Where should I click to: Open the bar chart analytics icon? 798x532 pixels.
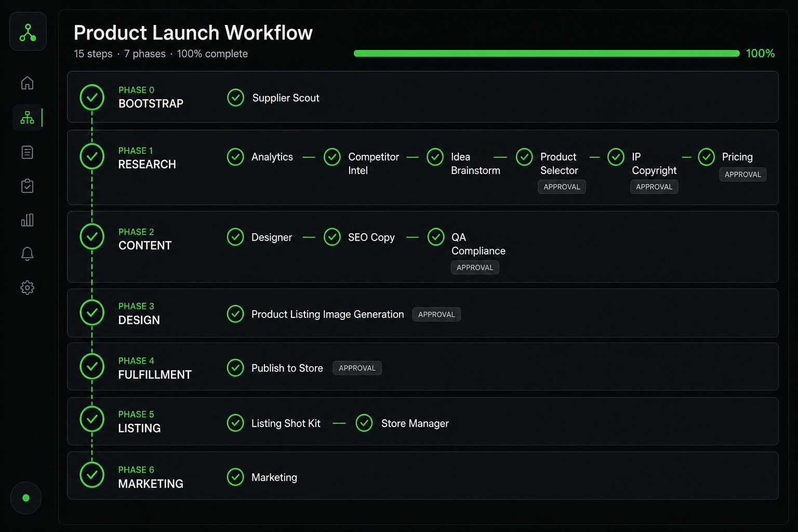coord(27,220)
